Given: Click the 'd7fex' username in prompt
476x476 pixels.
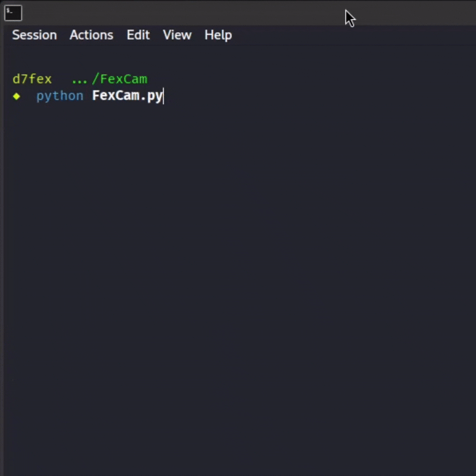Looking at the screenshot, I should (32, 79).
